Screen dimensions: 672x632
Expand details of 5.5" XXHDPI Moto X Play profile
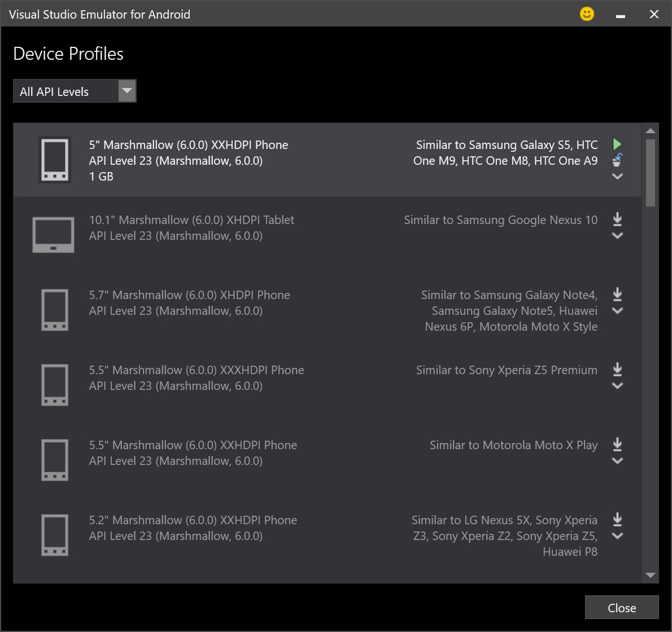tap(617, 460)
